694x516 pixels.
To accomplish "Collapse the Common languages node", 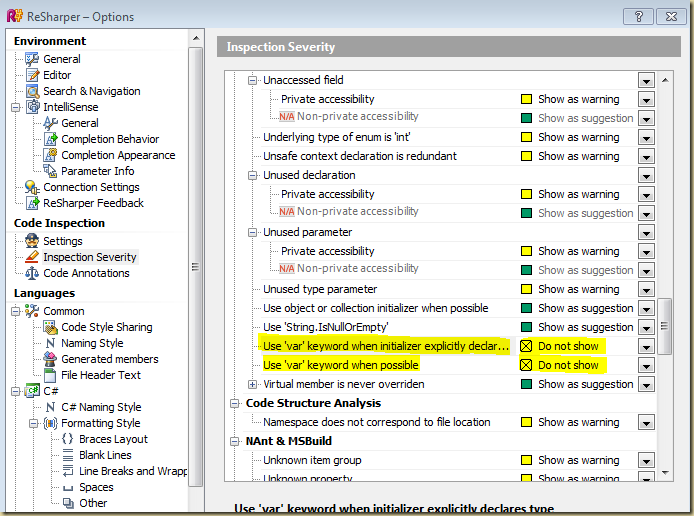I will tap(15, 311).
